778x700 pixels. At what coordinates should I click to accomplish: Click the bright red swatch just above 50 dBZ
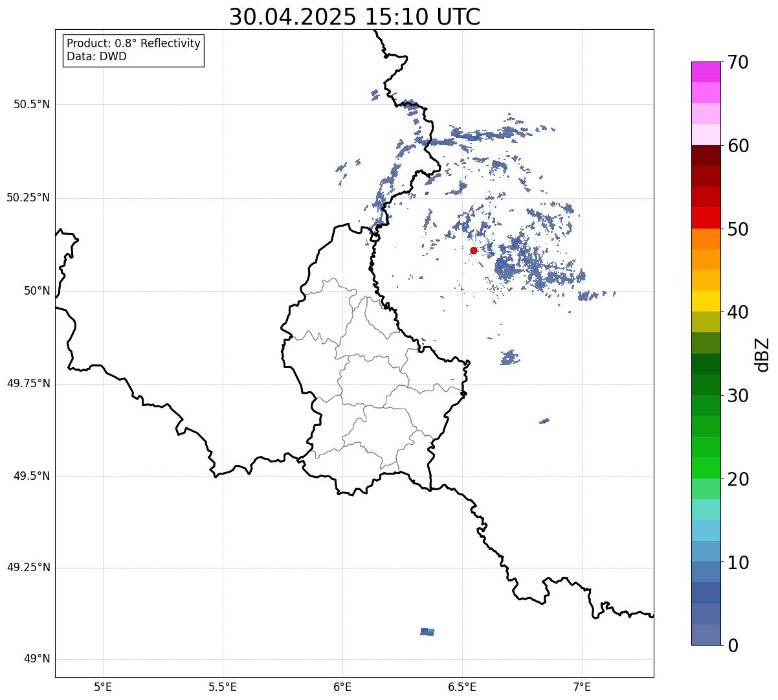click(x=706, y=218)
